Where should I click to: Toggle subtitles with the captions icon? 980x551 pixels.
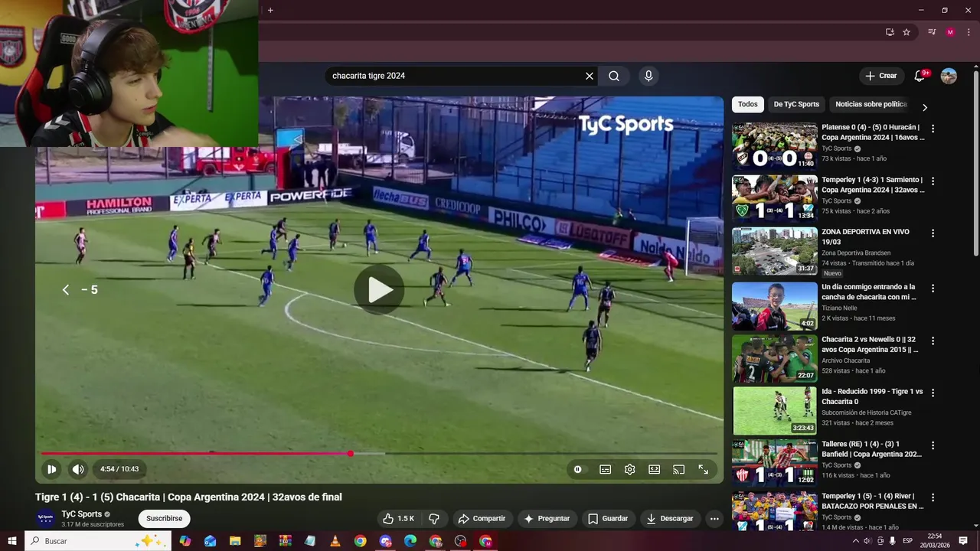click(x=605, y=469)
